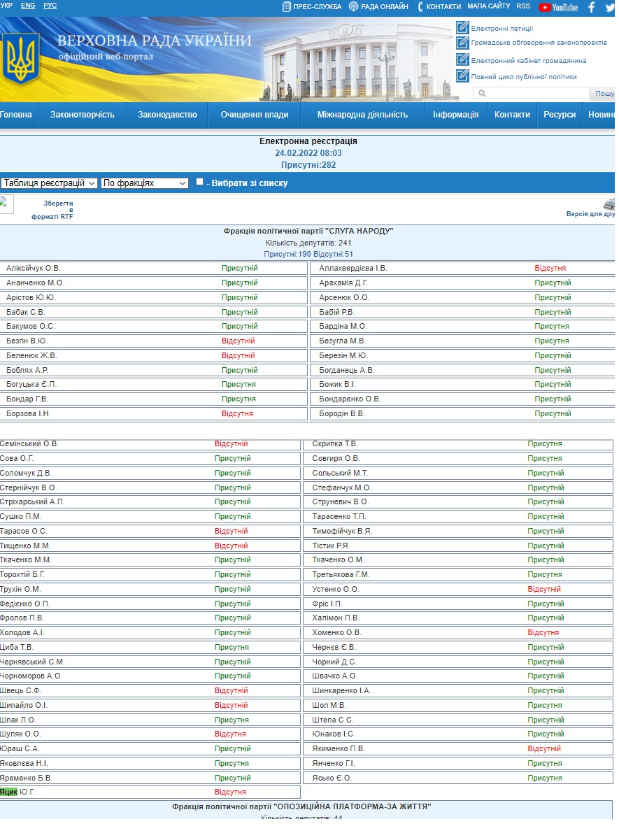Expand the Таблиця реєстрацій dropdown
Screen dimensions: 619x840
coord(49,183)
